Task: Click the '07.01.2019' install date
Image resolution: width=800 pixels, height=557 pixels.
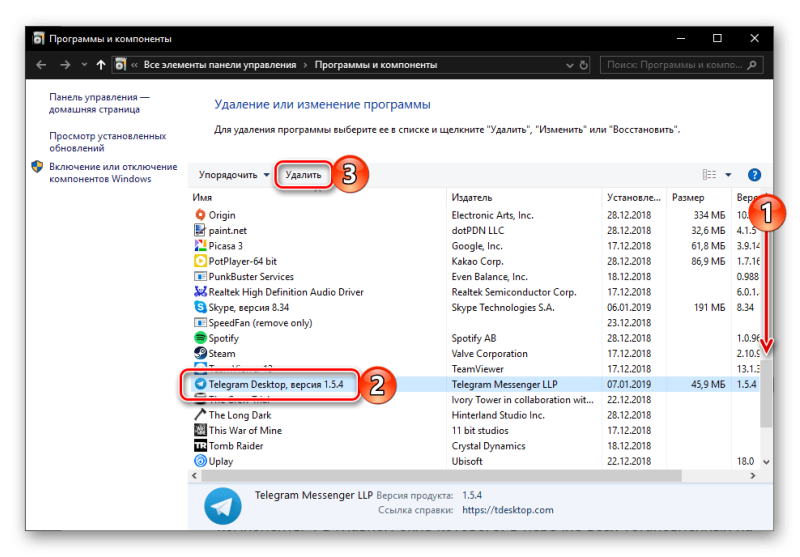Action: pyautogui.click(x=629, y=384)
